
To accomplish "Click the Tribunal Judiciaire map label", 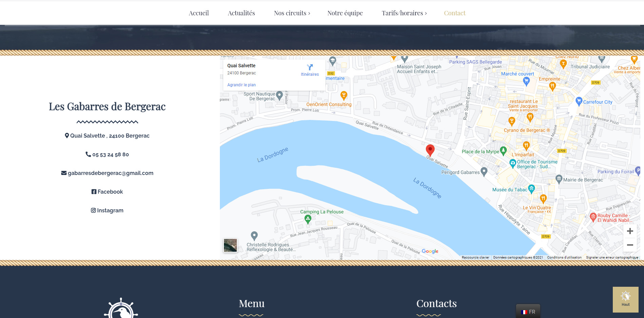I will point(590,67).
